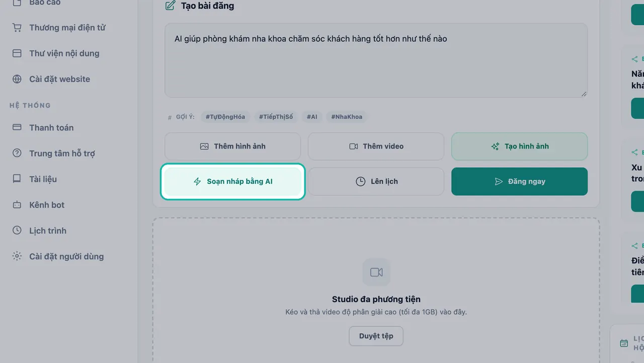
Task: Click inside the post content text area
Action: point(376,60)
